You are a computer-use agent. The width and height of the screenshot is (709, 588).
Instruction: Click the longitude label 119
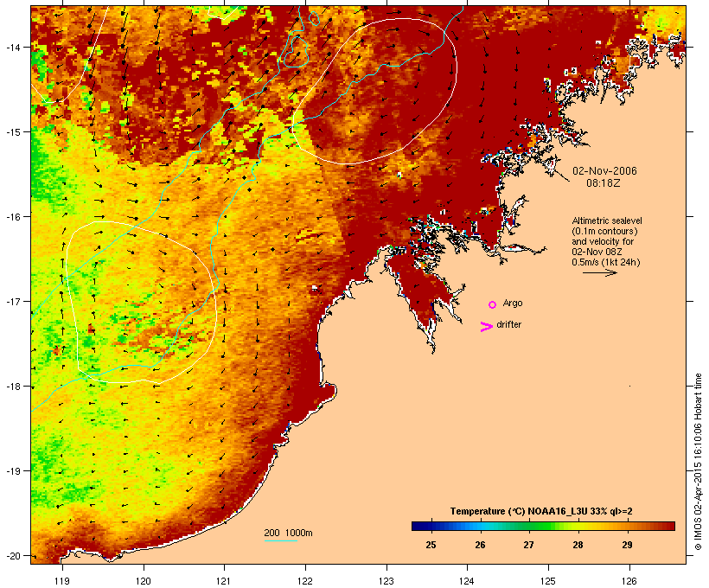tap(62, 581)
